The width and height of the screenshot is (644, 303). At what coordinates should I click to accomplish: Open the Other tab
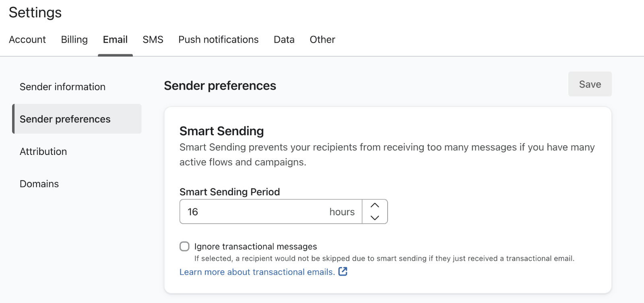(322, 39)
